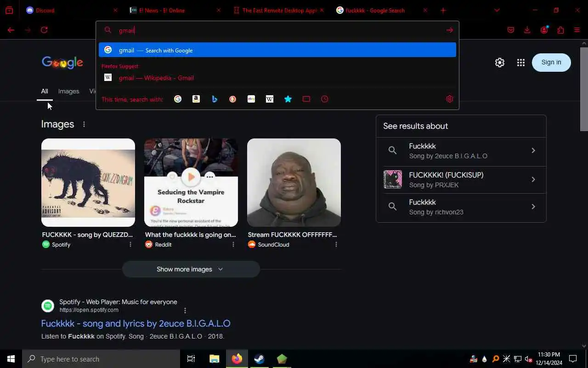This screenshot has height=368, width=588.
Task: Search this time with Google engine icon
Action: pyautogui.click(x=178, y=99)
